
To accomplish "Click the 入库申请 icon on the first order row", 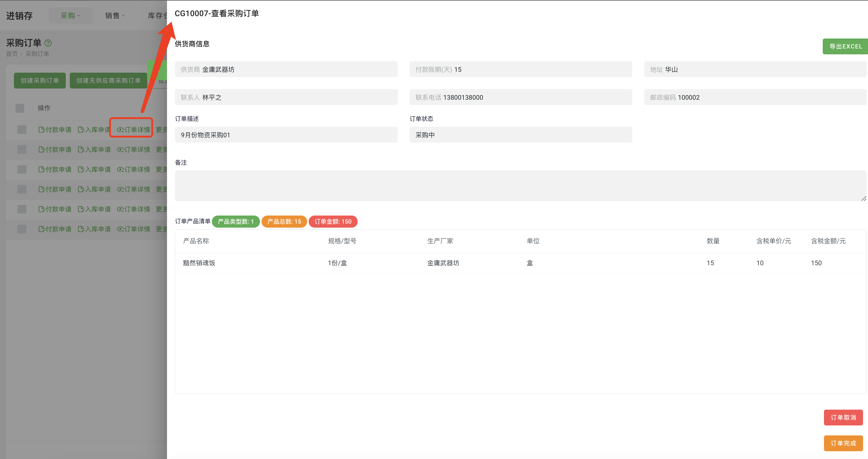I will tap(94, 130).
